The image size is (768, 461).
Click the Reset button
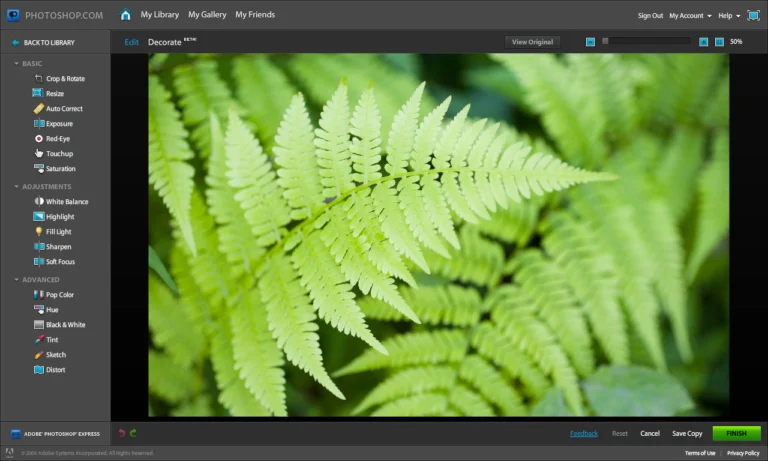[x=620, y=434]
